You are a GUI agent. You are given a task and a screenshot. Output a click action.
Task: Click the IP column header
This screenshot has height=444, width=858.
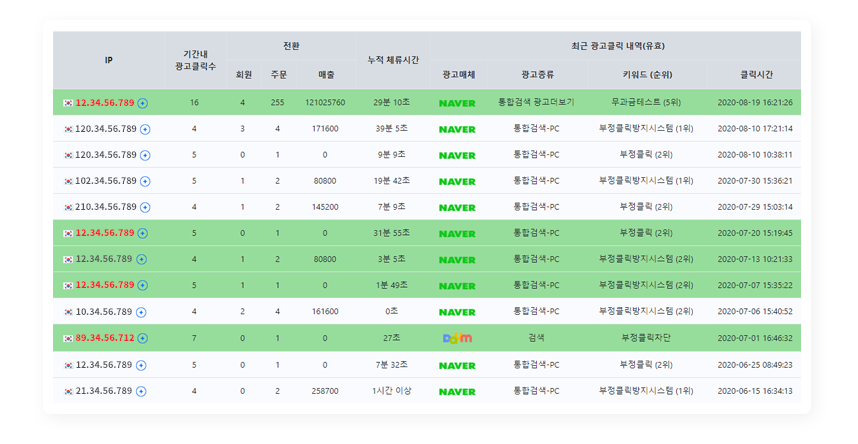pyautogui.click(x=108, y=60)
